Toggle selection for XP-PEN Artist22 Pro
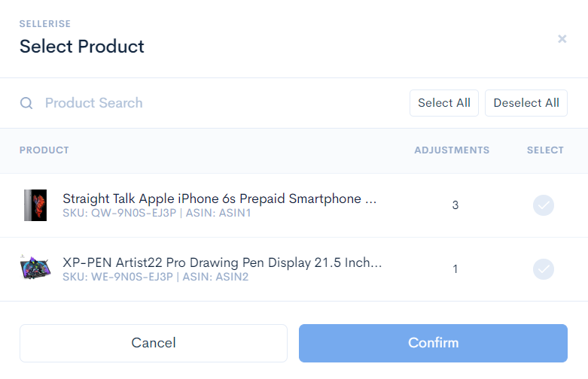588x379 pixels. (544, 269)
